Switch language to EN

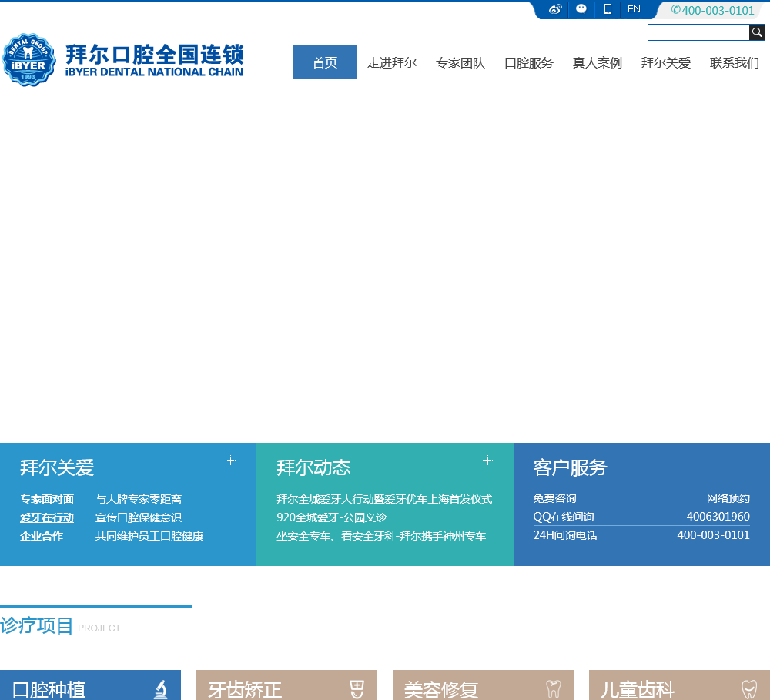[634, 9]
